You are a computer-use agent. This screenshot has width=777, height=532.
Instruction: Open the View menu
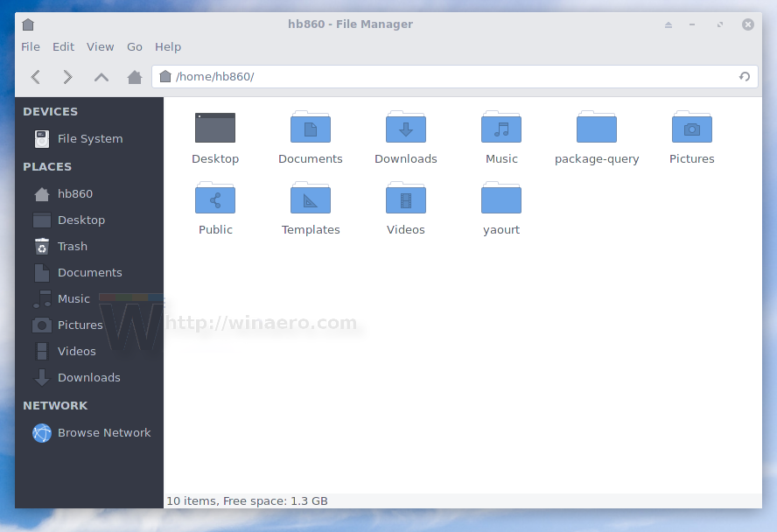click(x=100, y=46)
